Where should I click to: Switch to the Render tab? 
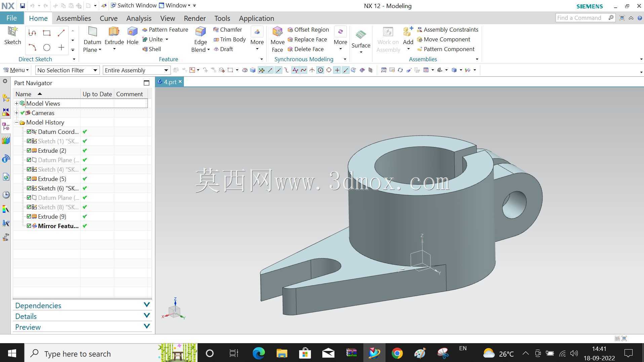coord(195,18)
